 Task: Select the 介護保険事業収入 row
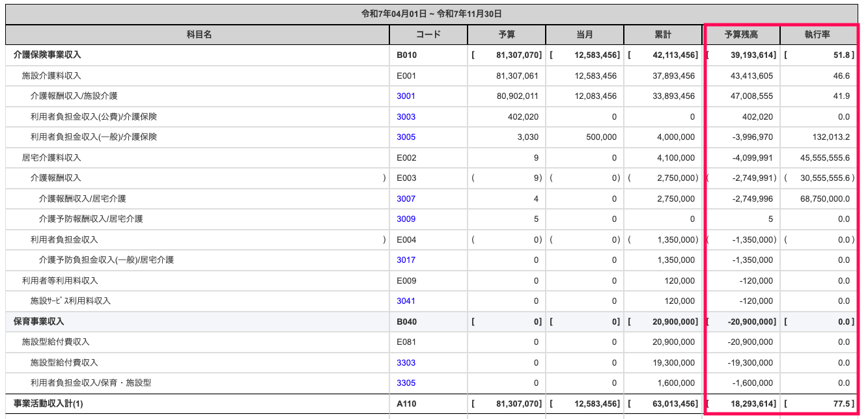click(432, 55)
